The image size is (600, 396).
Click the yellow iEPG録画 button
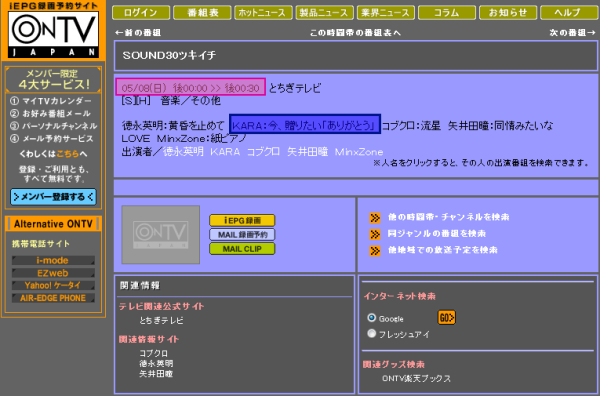tap(242, 220)
